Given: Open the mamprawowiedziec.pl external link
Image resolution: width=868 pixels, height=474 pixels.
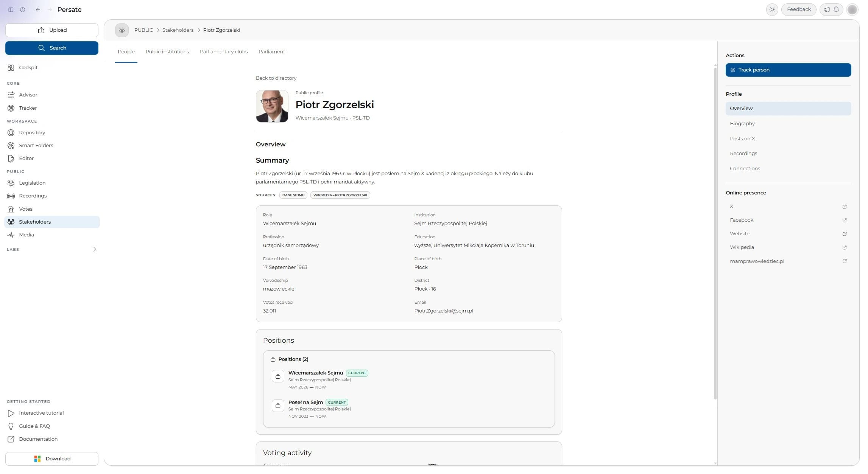Looking at the screenshot, I should [788, 261].
